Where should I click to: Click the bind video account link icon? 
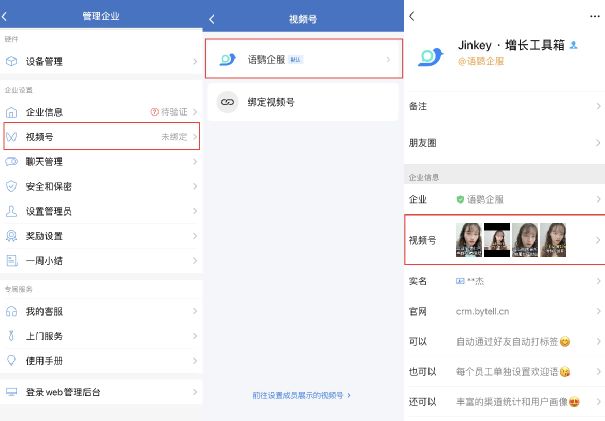[x=228, y=102]
